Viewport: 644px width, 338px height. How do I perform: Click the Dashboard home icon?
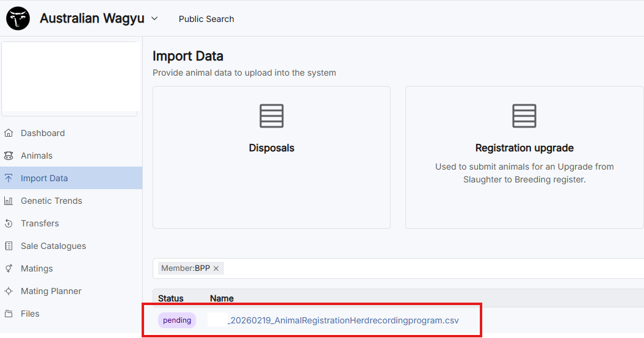[9, 133]
